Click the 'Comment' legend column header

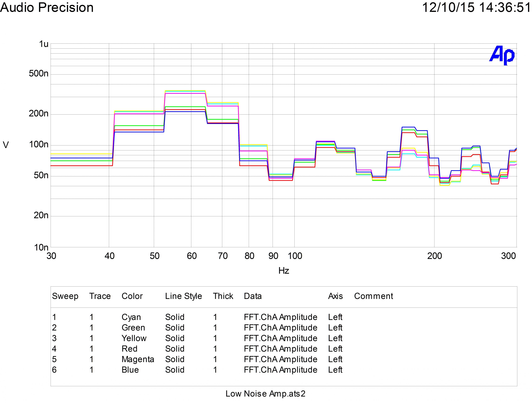pos(374,296)
